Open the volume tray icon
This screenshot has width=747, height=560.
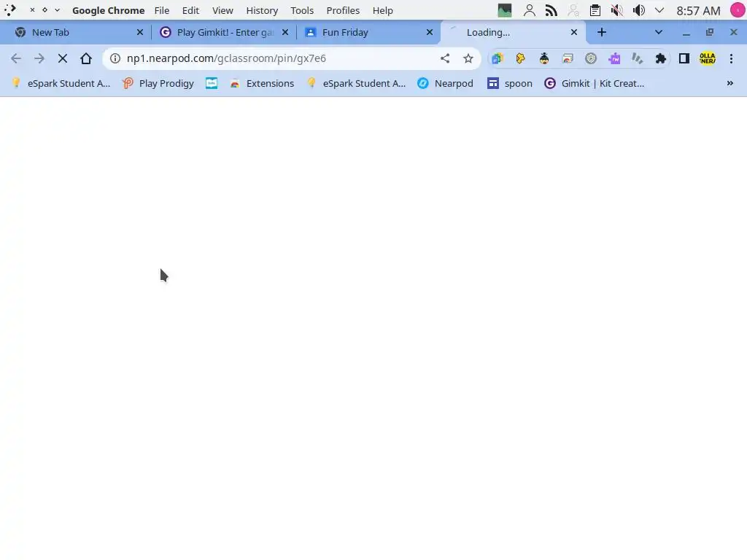coord(639,10)
